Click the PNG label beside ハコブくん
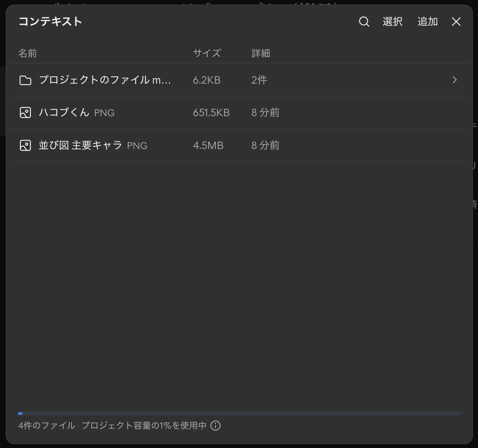The height and width of the screenshot is (448, 478). (104, 113)
